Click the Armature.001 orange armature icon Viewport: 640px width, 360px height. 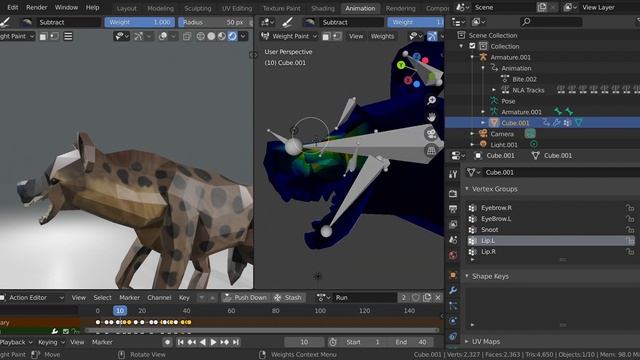pyautogui.click(x=483, y=57)
